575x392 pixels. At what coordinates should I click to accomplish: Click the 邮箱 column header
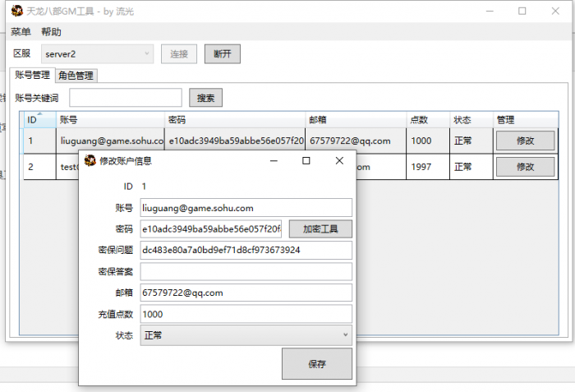[x=356, y=120]
